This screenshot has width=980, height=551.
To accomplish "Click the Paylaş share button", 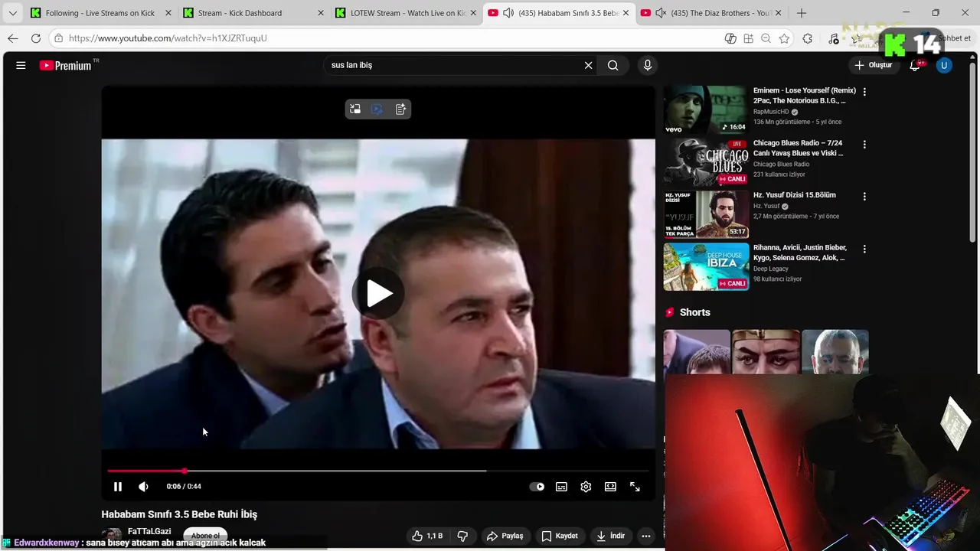I will pos(505,536).
